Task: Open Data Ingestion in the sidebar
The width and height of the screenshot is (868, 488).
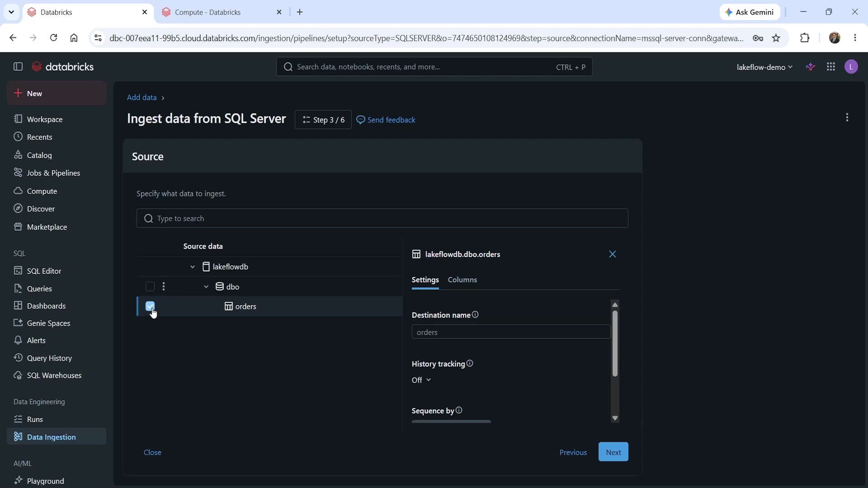Action: click(57, 437)
